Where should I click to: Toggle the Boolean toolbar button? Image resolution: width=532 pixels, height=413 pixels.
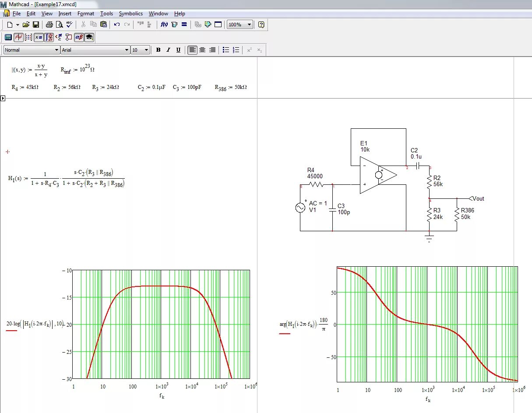click(x=58, y=37)
